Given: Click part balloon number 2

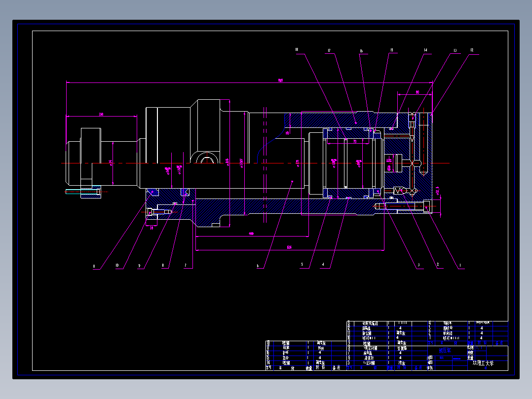Looking at the screenshot, I should [438, 264].
